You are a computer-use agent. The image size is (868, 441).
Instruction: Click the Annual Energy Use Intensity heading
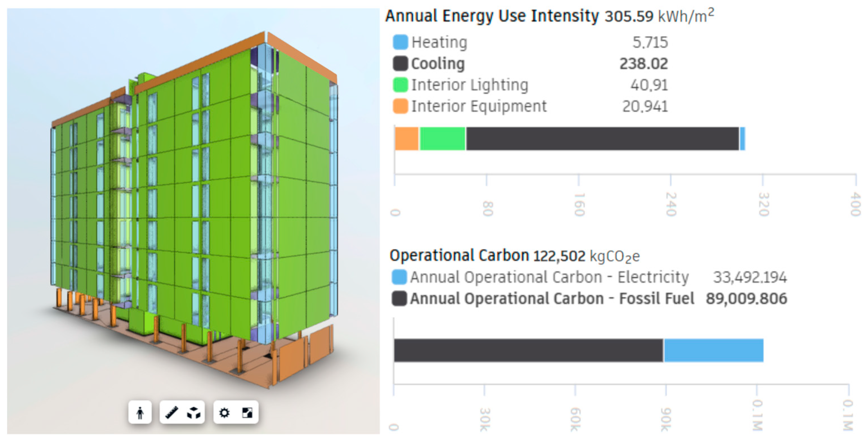(492, 16)
